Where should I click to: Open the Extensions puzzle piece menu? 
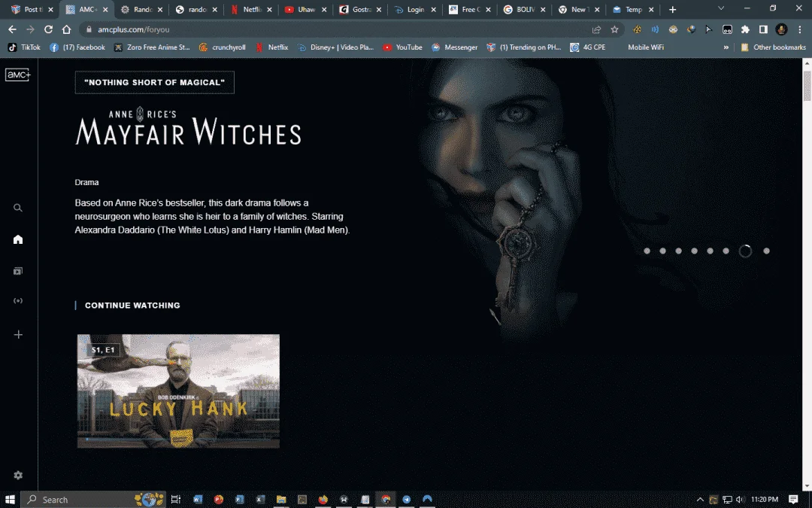pyautogui.click(x=745, y=29)
